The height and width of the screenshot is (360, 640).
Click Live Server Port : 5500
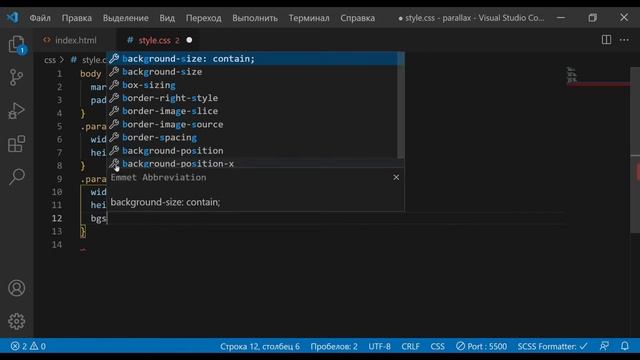pyautogui.click(x=481, y=347)
